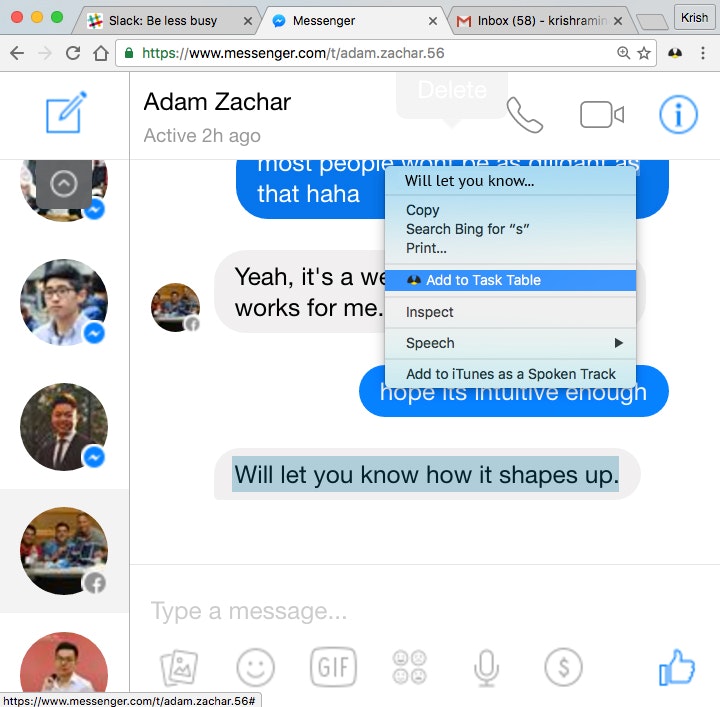The image size is (720, 707).
Task: Click Add to Task Table menu item
Action: 510,280
